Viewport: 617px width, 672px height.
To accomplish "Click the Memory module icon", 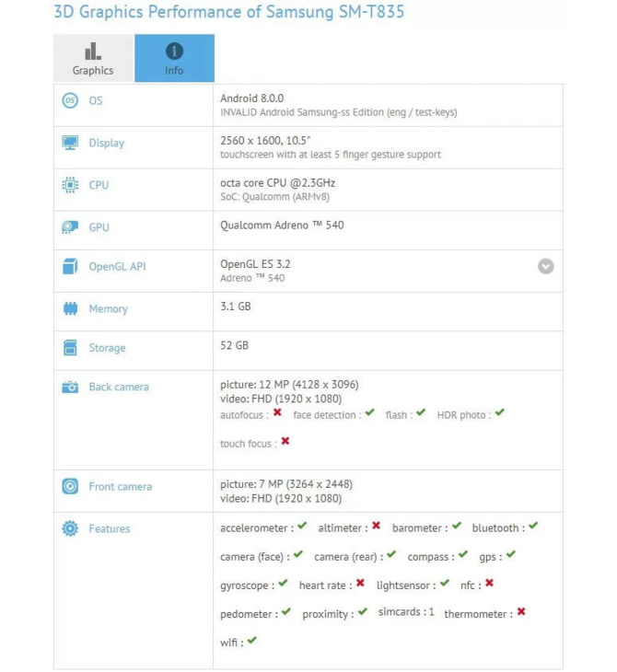I will [x=70, y=308].
